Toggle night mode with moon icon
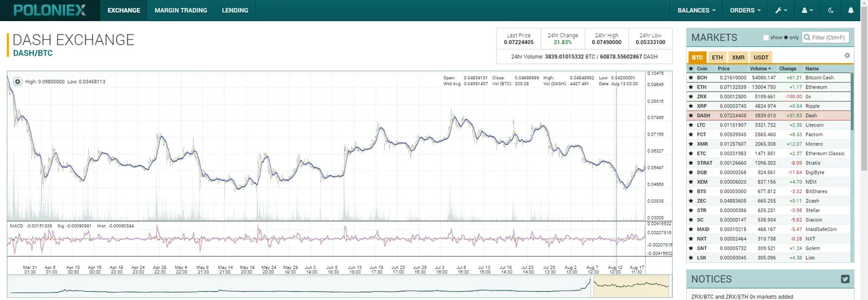The image size is (868, 300). tap(831, 10)
